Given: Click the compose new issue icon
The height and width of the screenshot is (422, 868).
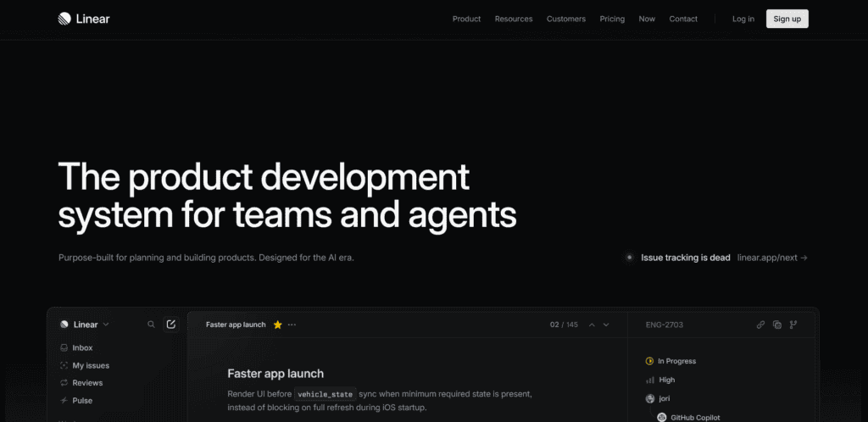Looking at the screenshot, I should [171, 324].
